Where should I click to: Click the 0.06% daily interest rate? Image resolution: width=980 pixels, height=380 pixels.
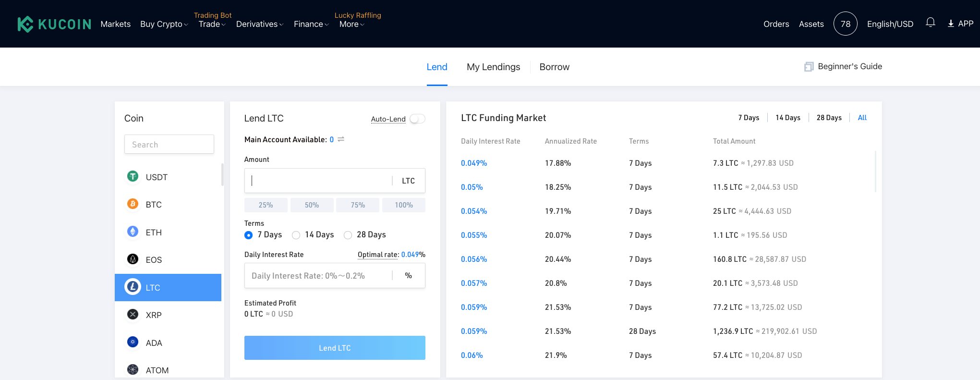[x=472, y=355]
